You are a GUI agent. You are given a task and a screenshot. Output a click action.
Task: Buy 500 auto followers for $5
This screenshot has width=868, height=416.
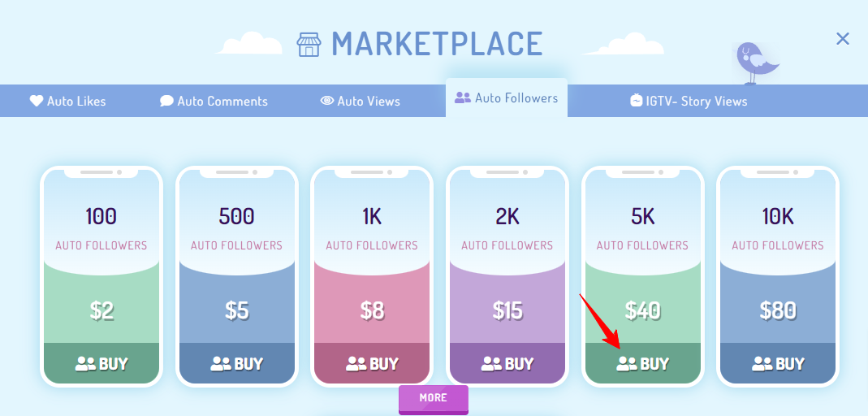(x=237, y=363)
